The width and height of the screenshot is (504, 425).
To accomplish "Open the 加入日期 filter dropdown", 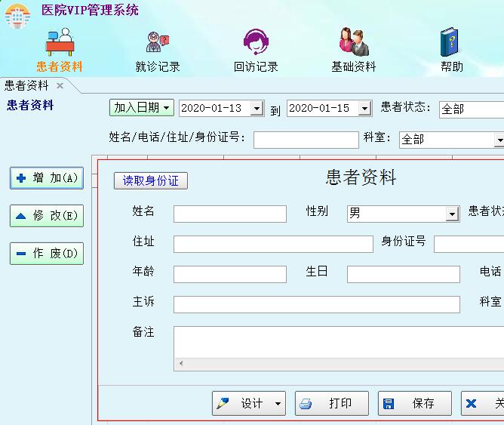I will [x=142, y=108].
